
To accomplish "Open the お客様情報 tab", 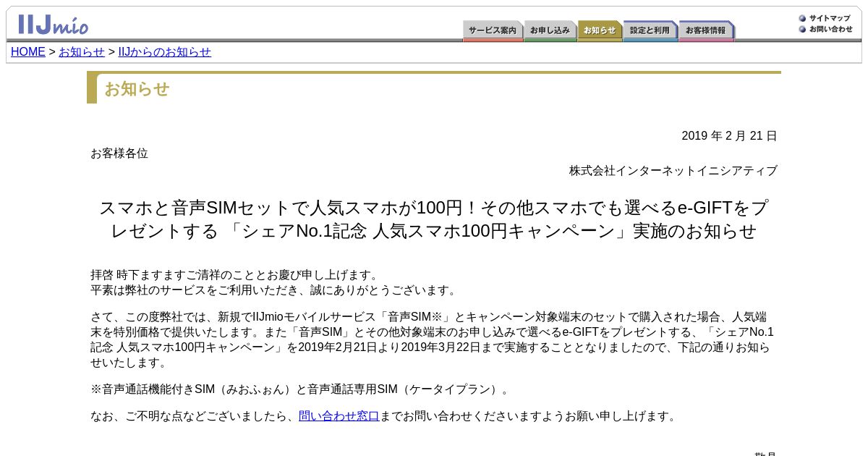I will [x=706, y=31].
